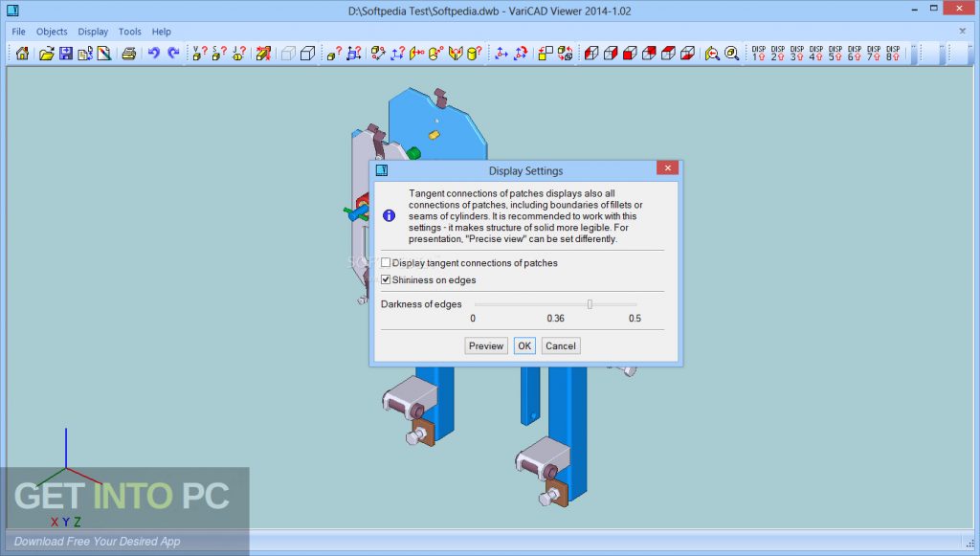Save the file with the floppy icon
980x556 pixels.
tap(66, 54)
